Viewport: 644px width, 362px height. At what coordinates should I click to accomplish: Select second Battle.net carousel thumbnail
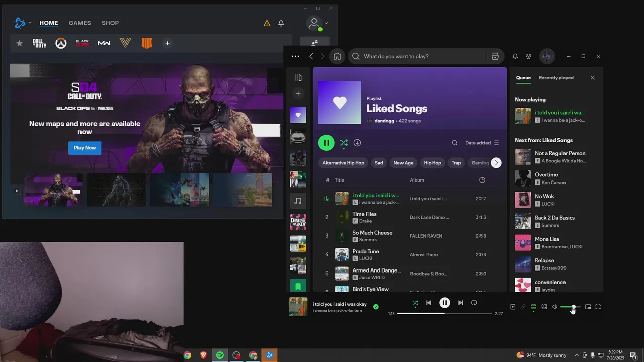(116, 190)
